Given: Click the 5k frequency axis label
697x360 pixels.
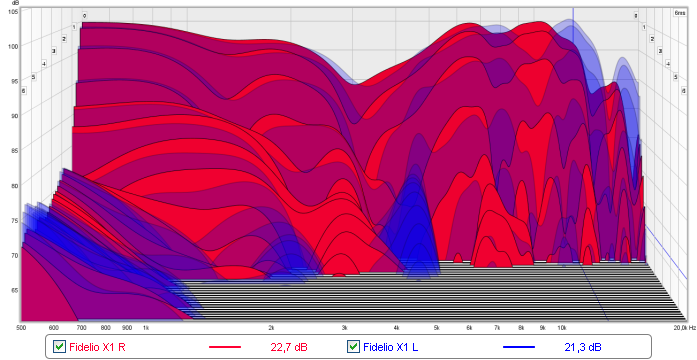Looking at the screenshot, I should coord(437,328).
